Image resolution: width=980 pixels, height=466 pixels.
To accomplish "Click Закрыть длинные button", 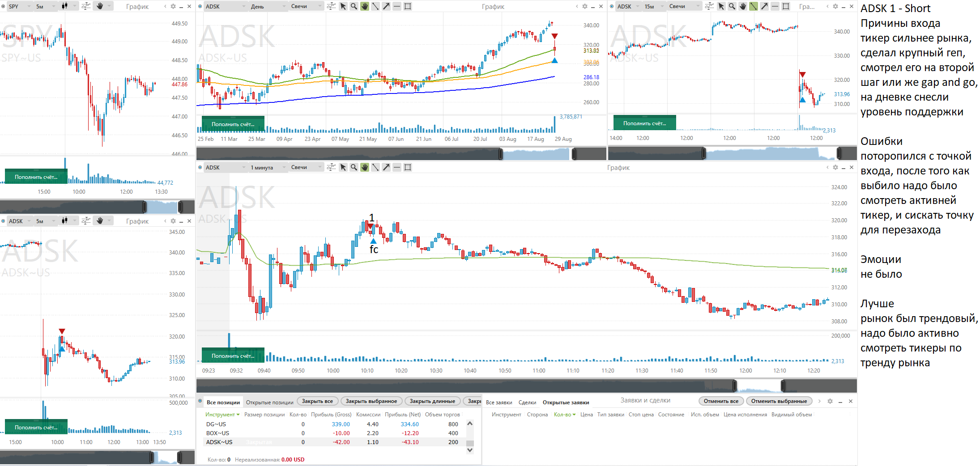I will [432, 401].
